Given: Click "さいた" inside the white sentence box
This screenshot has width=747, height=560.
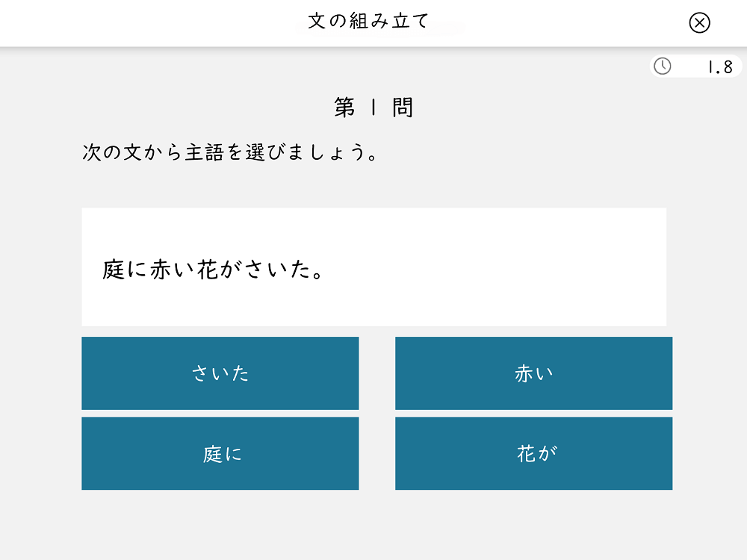Looking at the screenshot, I should coord(276,270).
